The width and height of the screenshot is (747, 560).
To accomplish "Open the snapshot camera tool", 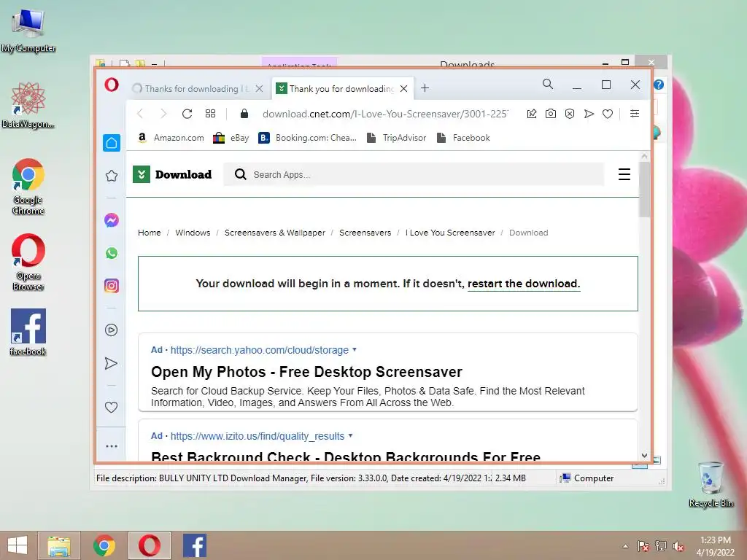I will click(551, 113).
